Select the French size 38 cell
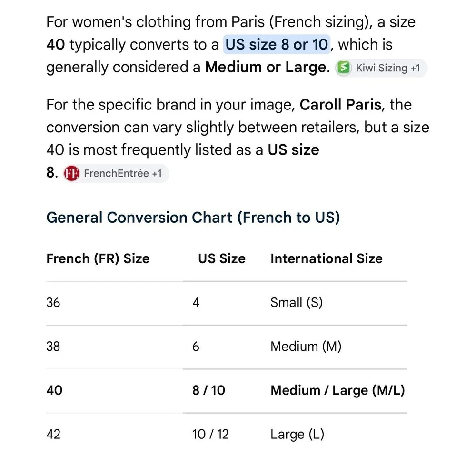 point(53,347)
